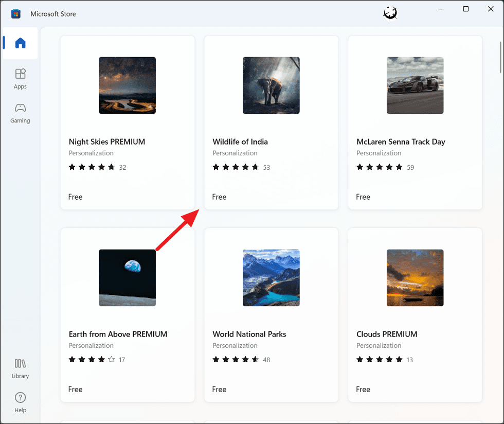Open the Apps section
This screenshot has height=424, width=504.
pyautogui.click(x=20, y=79)
